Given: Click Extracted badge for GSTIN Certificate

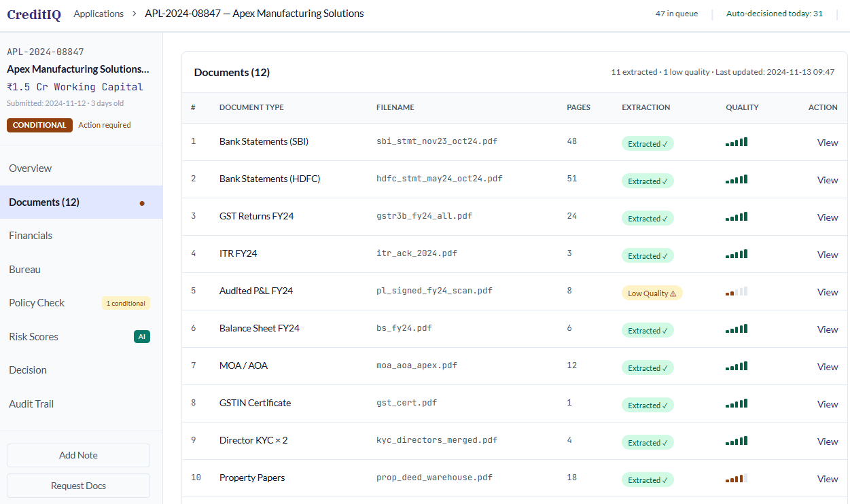Looking at the screenshot, I should (x=648, y=406).
